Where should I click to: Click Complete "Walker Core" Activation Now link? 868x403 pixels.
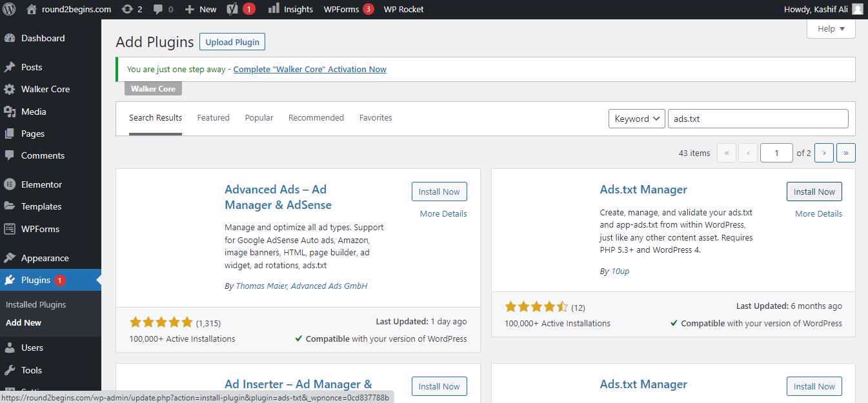point(310,69)
